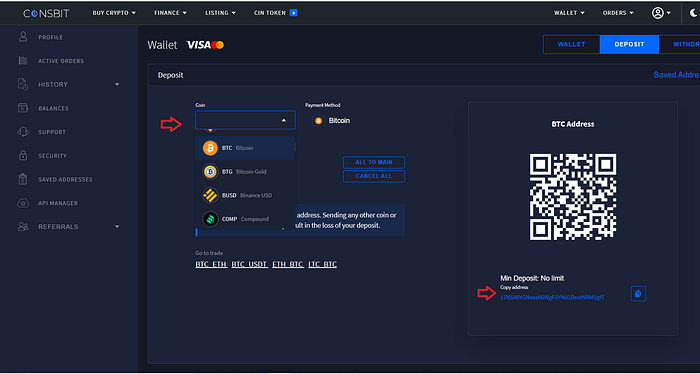Click the Active Orders sidebar icon
This screenshot has width=700, height=374.
(x=23, y=61)
